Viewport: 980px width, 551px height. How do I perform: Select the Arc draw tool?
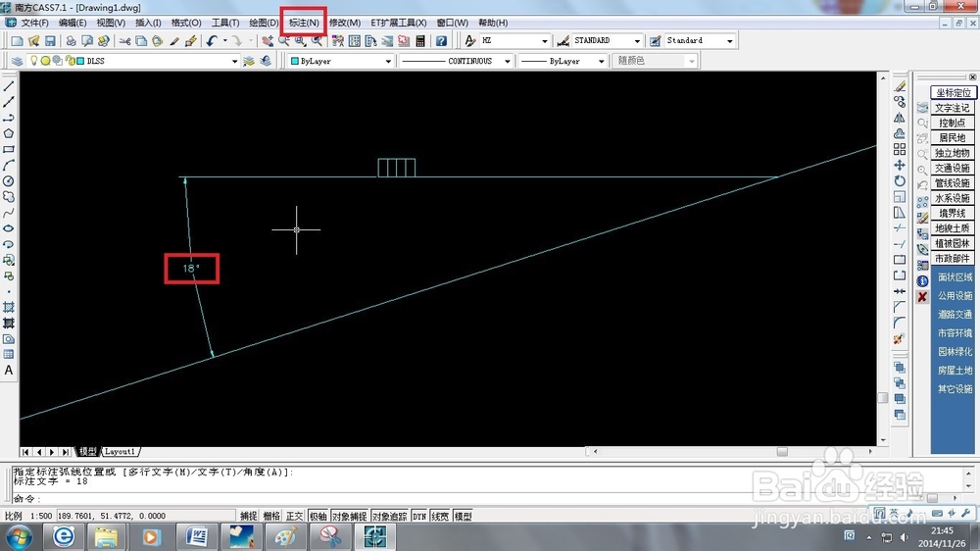(x=9, y=165)
